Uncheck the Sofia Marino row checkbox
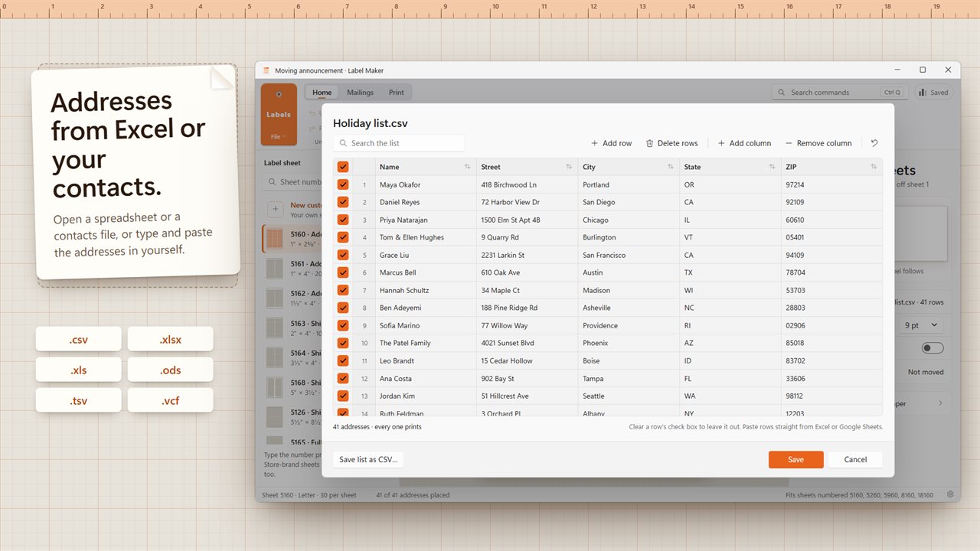This screenshot has height=551, width=980. (x=343, y=325)
